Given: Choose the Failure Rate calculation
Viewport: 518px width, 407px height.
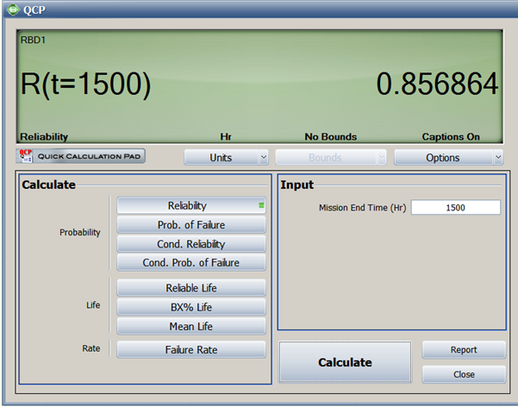Looking at the screenshot, I should [191, 350].
